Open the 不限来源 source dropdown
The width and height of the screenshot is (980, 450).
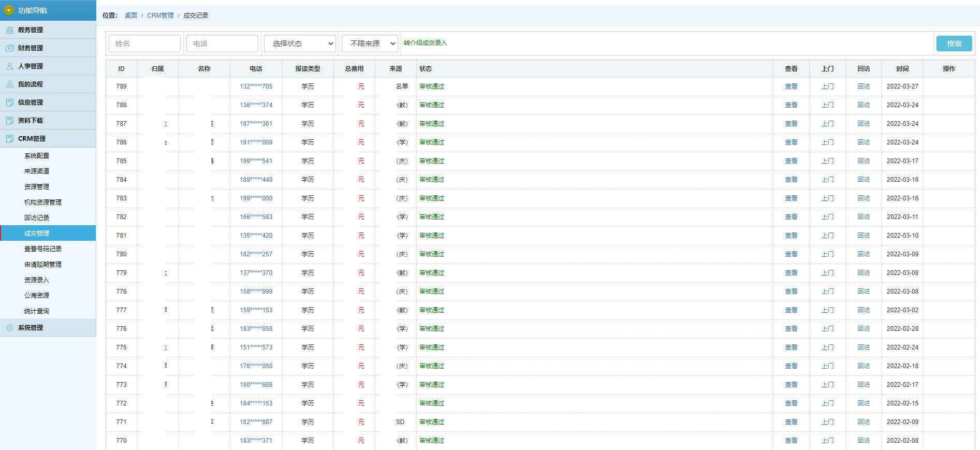coord(370,43)
